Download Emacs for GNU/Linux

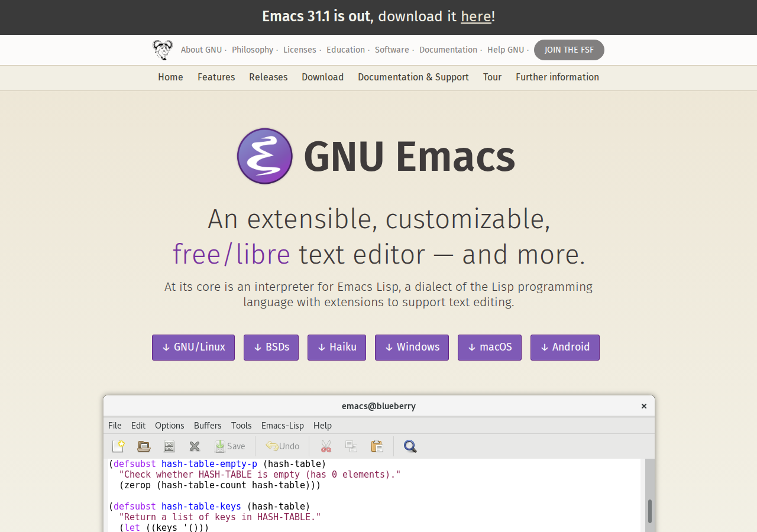pos(193,348)
